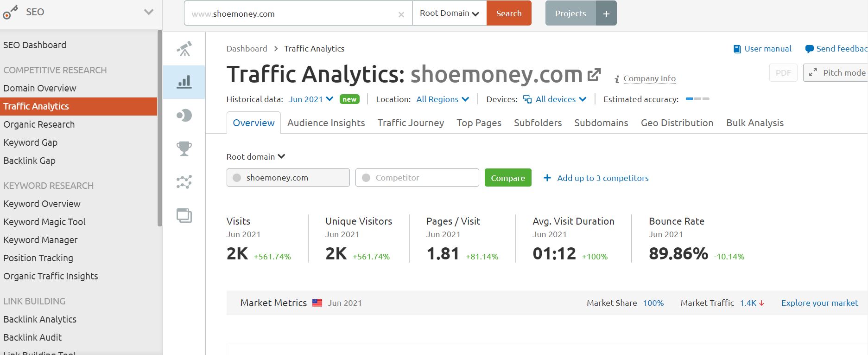This screenshot has height=355, width=868.
Task: Click the orange Search button
Action: pyautogui.click(x=509, y=13)
